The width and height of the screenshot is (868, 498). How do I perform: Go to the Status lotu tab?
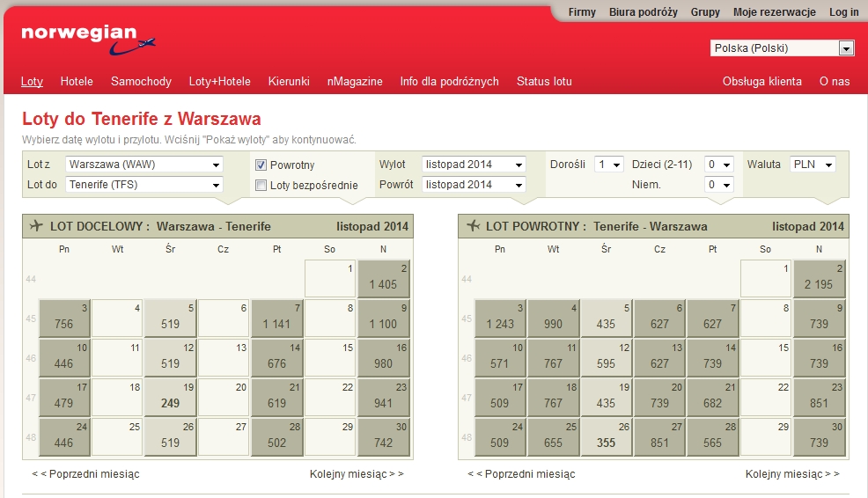point(544,81)
